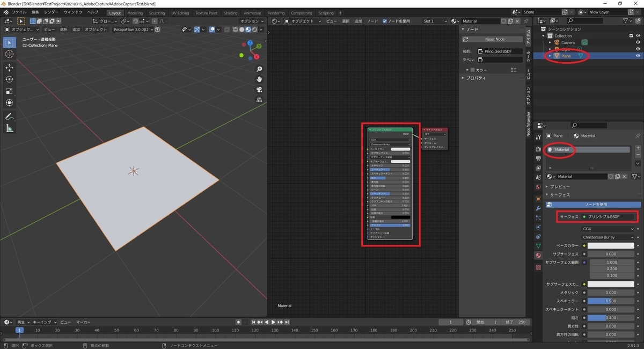
Task: Click the ノードを使用 button in properties panel
Action: pyautogui.click(x=593, y=205)
